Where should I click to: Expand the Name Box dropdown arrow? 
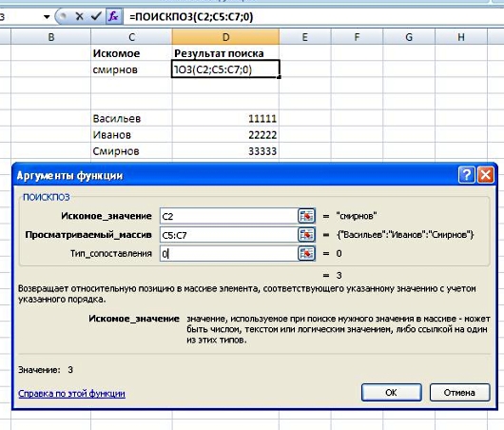[47, 17]
